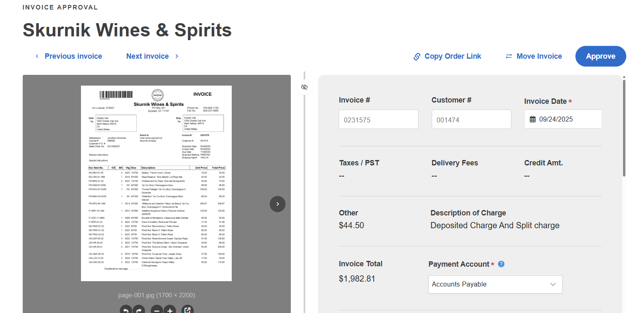Open the document in a new window

pos(188,311)
